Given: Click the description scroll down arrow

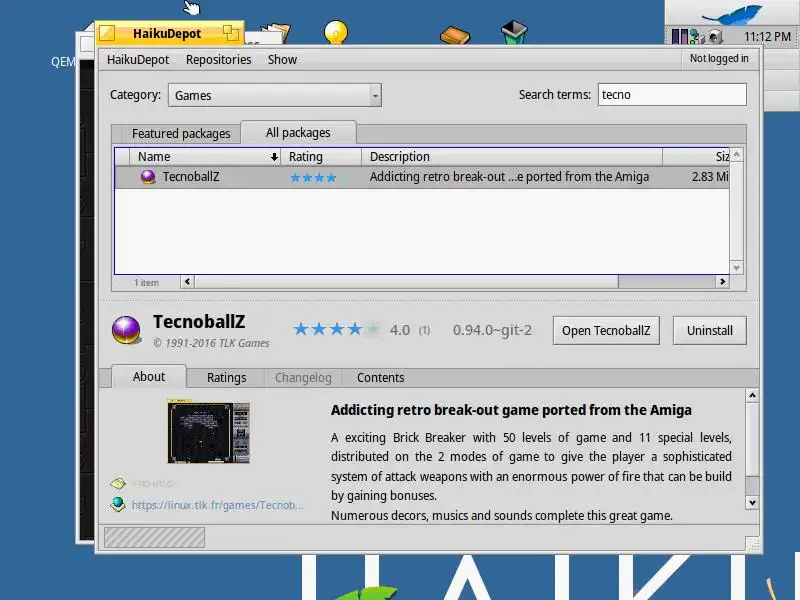Looking at the screenshot, I should coord(752,503).
